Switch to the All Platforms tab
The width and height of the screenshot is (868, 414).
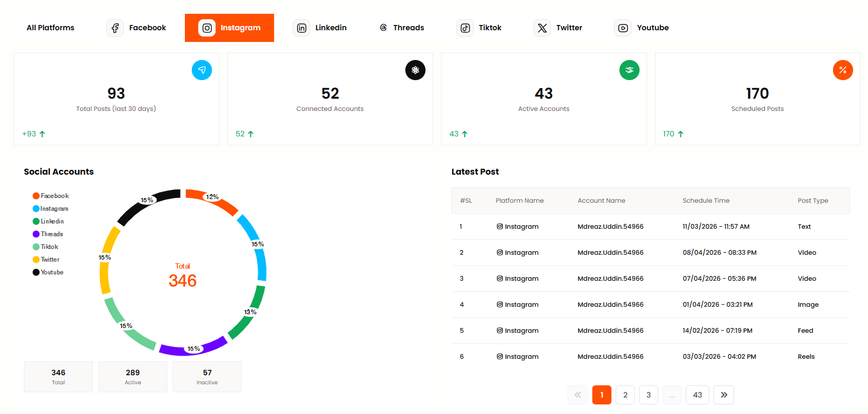click(x=50, y=28)
